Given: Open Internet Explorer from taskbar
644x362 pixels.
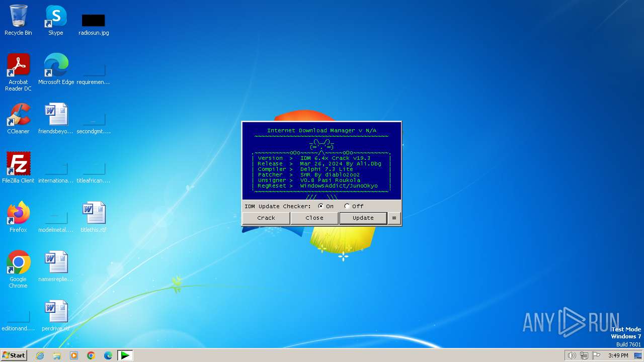Looking at the screenshot, I should pyautogui.click(x=40, y=355).
